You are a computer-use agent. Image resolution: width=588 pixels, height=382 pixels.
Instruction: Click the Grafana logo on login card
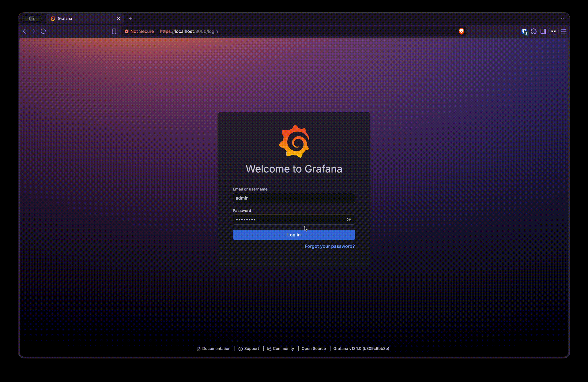294,141
